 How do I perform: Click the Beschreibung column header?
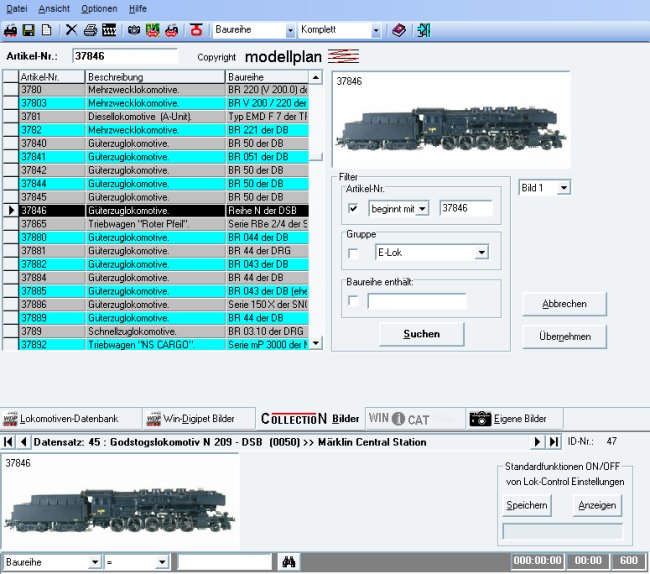[155, 77]
